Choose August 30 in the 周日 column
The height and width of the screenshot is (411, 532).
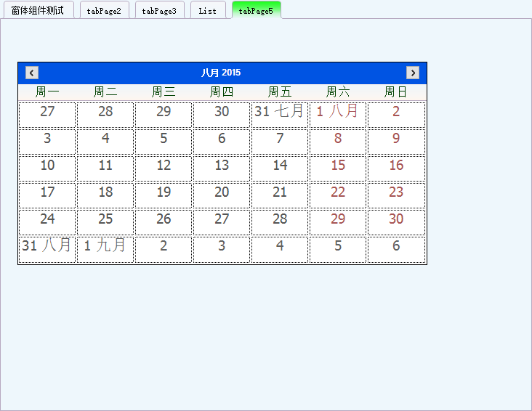[x=396, y=222]
